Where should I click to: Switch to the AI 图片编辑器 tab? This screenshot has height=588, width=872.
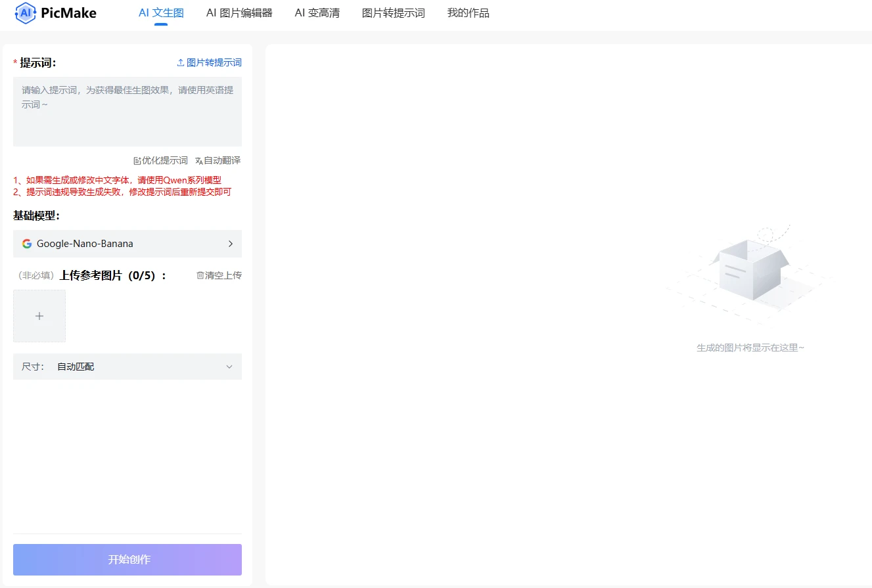[x=239, y=12]
